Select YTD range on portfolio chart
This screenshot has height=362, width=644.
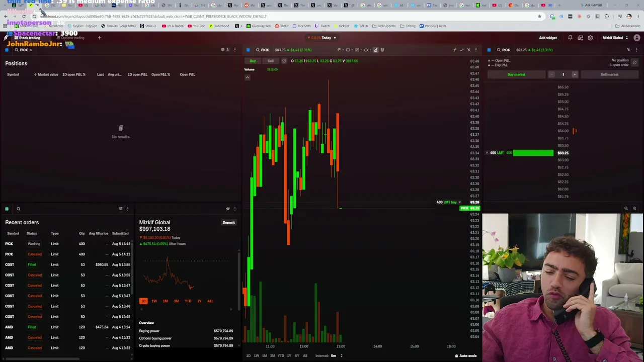[188, 301]
